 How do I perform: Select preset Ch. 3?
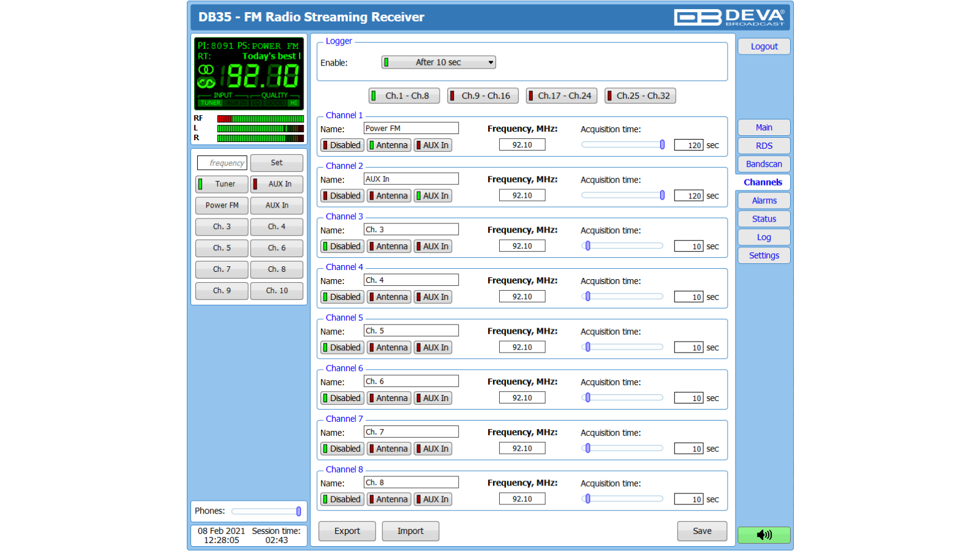[x=222, y=227]
